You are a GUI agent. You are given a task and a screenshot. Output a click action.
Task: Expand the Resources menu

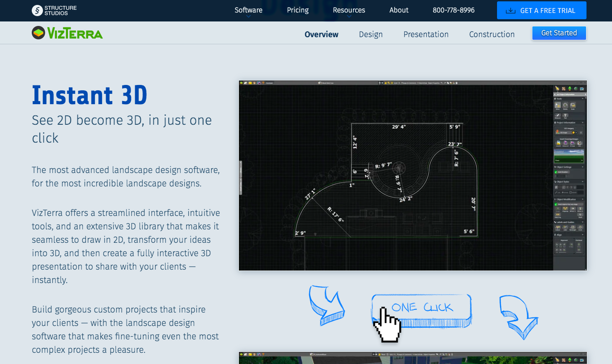(349, 10)
